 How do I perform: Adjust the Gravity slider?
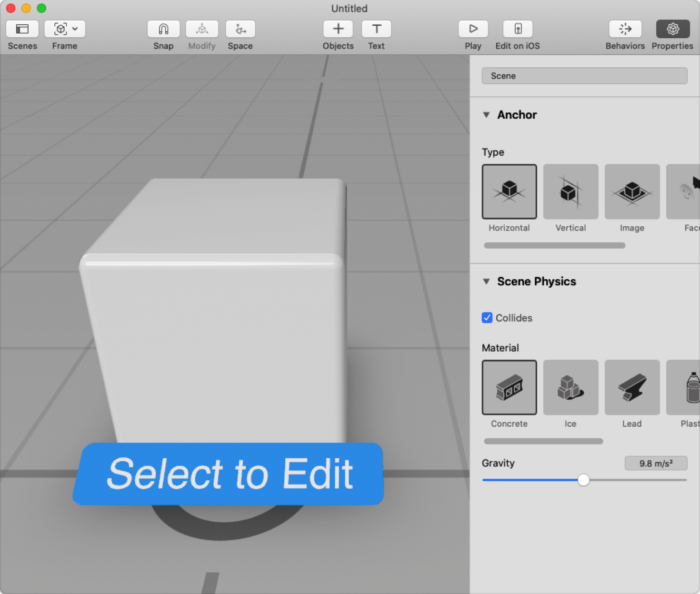click(x=584, y=480)
